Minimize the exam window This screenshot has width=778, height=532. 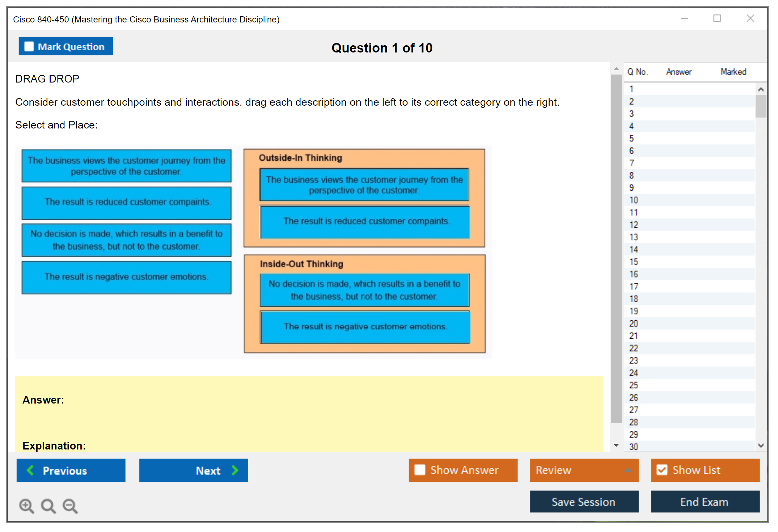(x=684, y=18)
